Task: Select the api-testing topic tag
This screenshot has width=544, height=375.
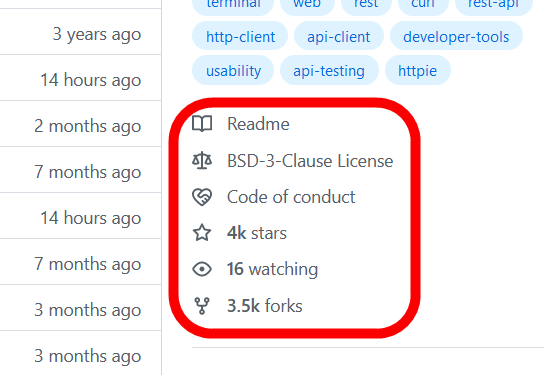Action: 329,70
